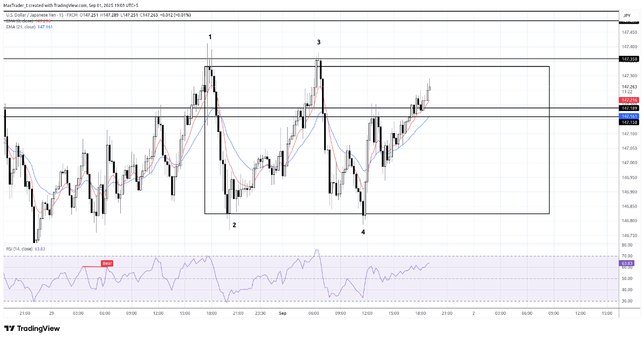
Task: Click the TradingView logo at bottom left
Action: pos(32,328)
